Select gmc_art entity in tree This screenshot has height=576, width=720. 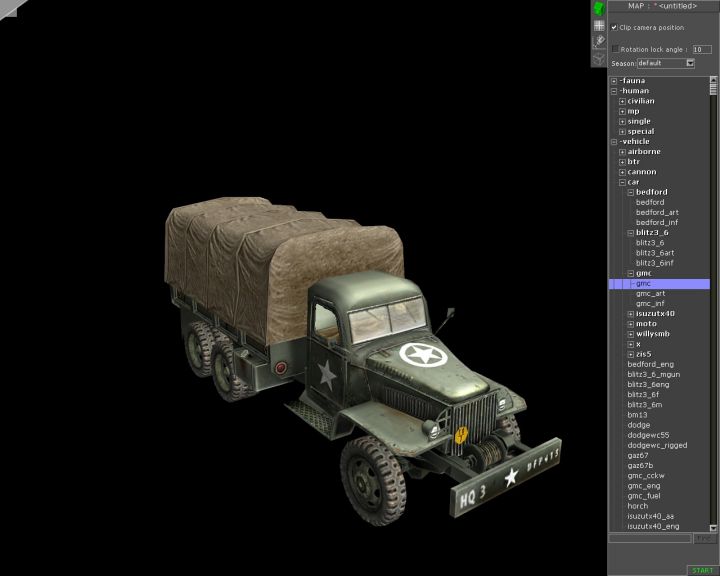650,294
